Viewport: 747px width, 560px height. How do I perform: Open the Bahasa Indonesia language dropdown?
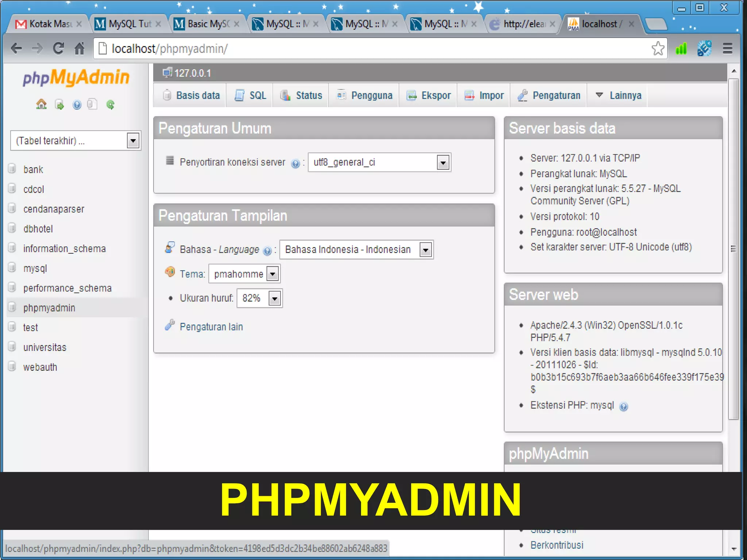(356, 250)
